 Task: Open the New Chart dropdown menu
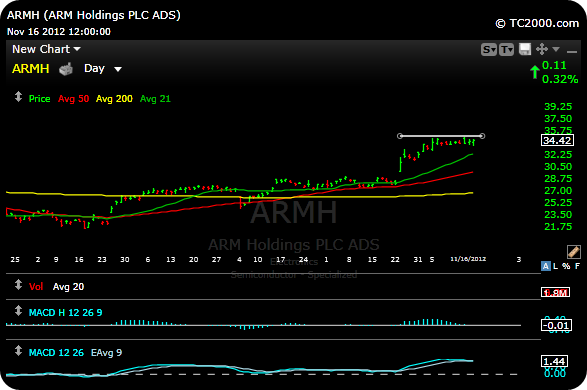coord(46,49)
